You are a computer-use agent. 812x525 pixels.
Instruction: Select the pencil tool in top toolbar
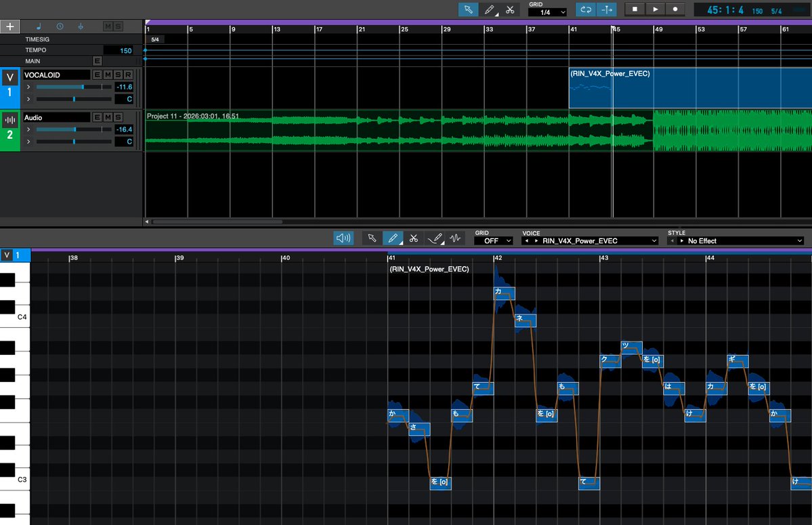click(490, 9)
